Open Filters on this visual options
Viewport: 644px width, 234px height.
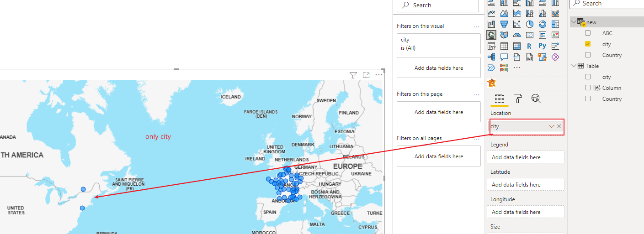476,26
